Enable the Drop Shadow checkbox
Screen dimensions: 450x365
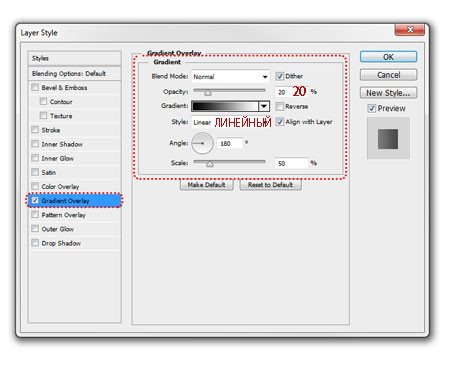tap(35, 243)
